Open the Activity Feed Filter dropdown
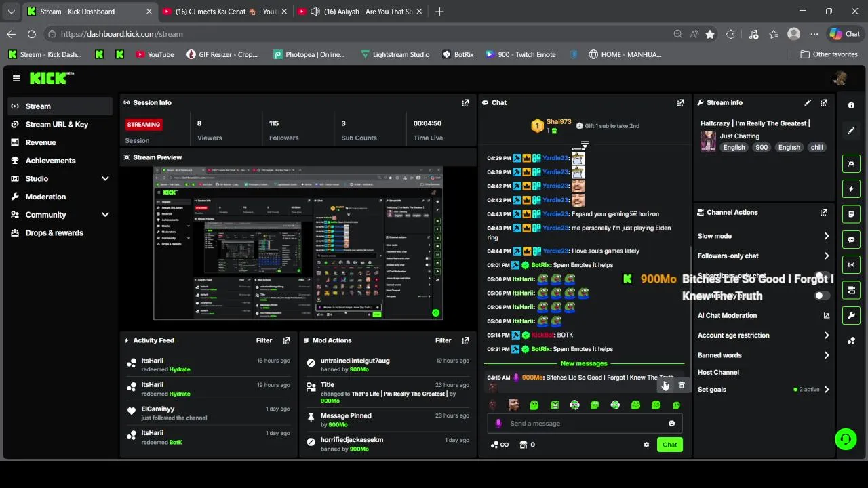Screen dimensions: 868x488 coord(264,340)
